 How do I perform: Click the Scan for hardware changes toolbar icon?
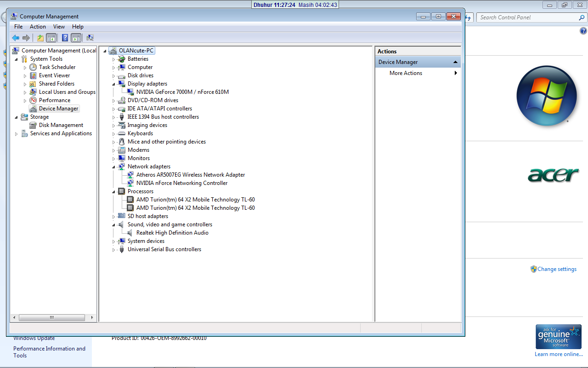coord(90,38)
